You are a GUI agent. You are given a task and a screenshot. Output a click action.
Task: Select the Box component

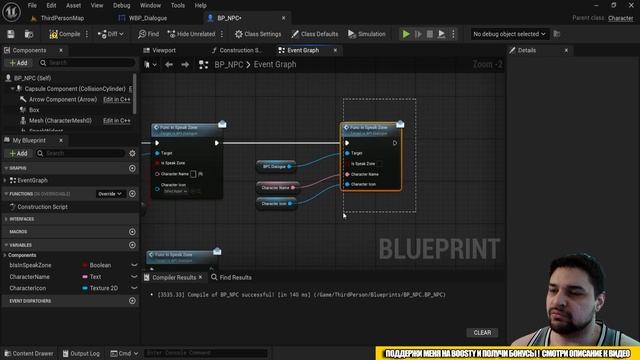[34, 110]
